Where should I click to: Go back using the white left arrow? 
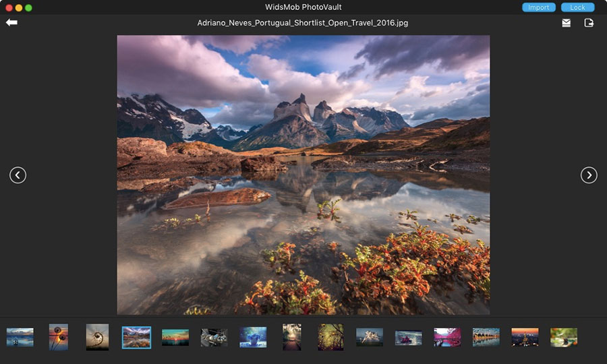click(11, 22)
